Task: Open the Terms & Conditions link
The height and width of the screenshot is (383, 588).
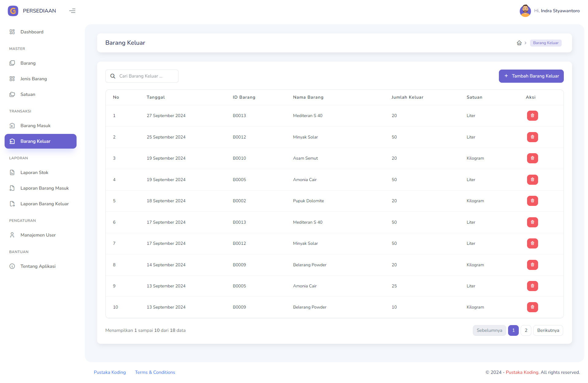Action: [x=155, y=372]
